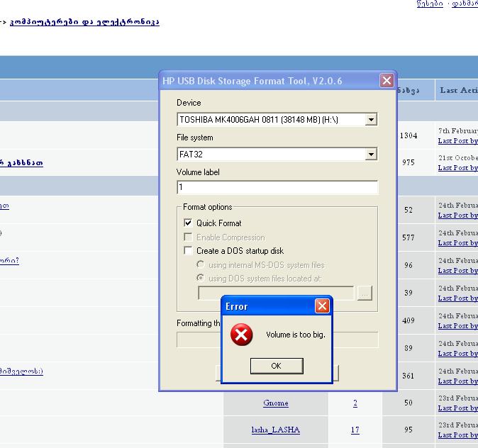Image resolution: width=478 pixels, height=448 pixels.
Task: Click the 'Volume is too big.' message text
Action: coord(296,335)
